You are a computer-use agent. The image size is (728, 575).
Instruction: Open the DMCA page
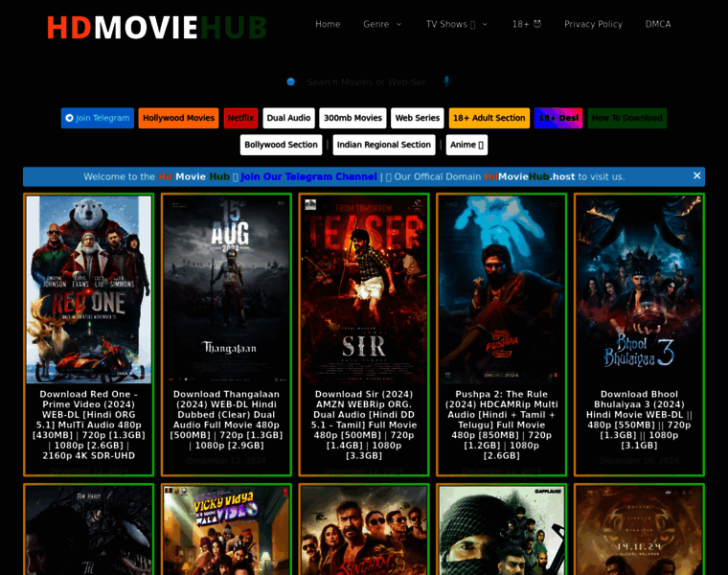(658, 24)
